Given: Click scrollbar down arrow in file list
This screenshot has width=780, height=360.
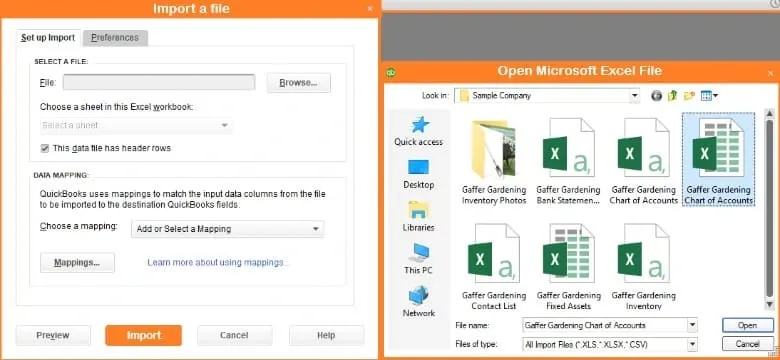Looking at the screenshot, I should click(770, 304).
